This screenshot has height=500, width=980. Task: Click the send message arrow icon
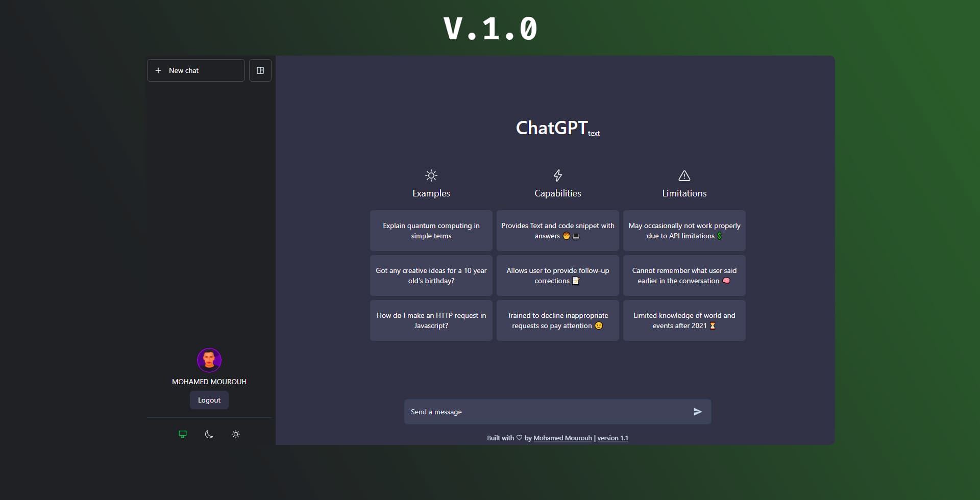point(698,412)
